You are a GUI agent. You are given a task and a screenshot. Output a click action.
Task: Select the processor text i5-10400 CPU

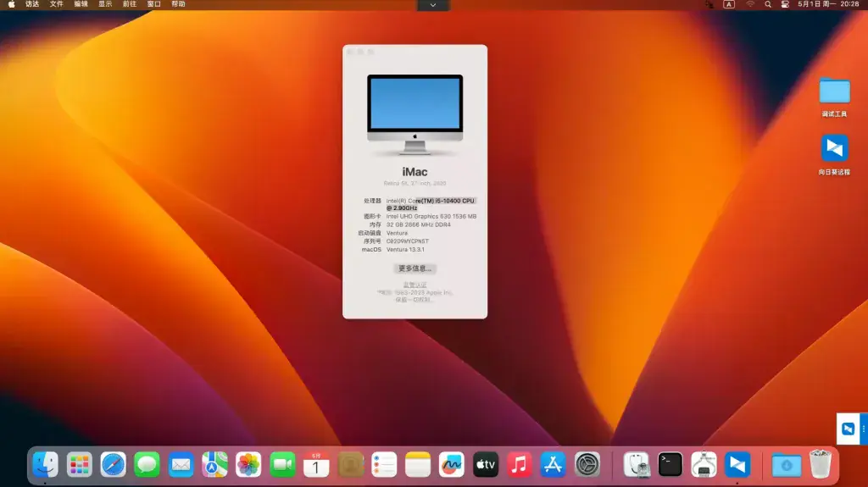click(455, 201)
